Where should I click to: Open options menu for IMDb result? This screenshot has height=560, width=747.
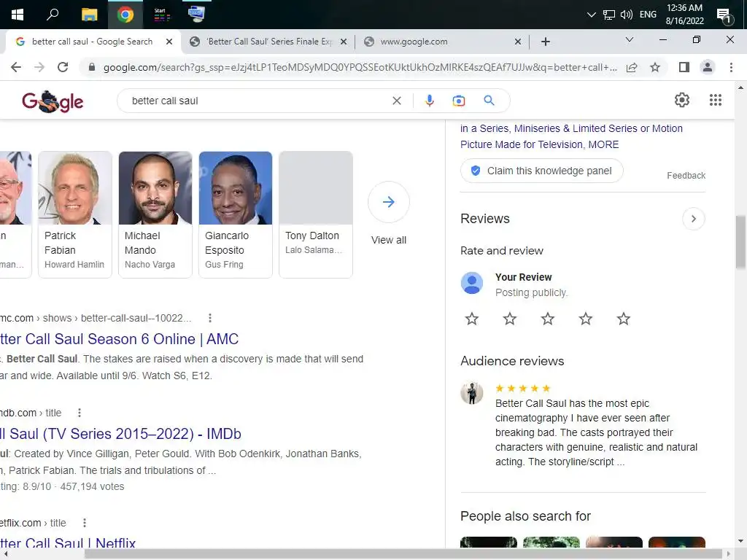click(x=80, y=413)
